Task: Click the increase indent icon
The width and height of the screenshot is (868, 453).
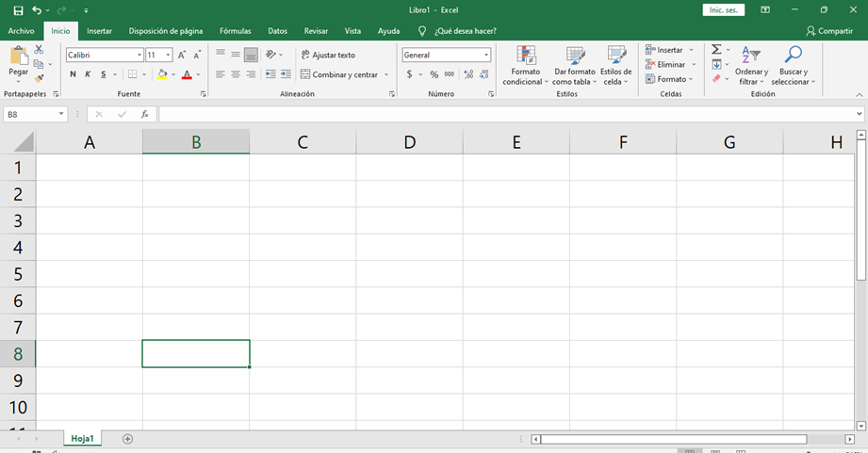Action: [x=285, y=74]
